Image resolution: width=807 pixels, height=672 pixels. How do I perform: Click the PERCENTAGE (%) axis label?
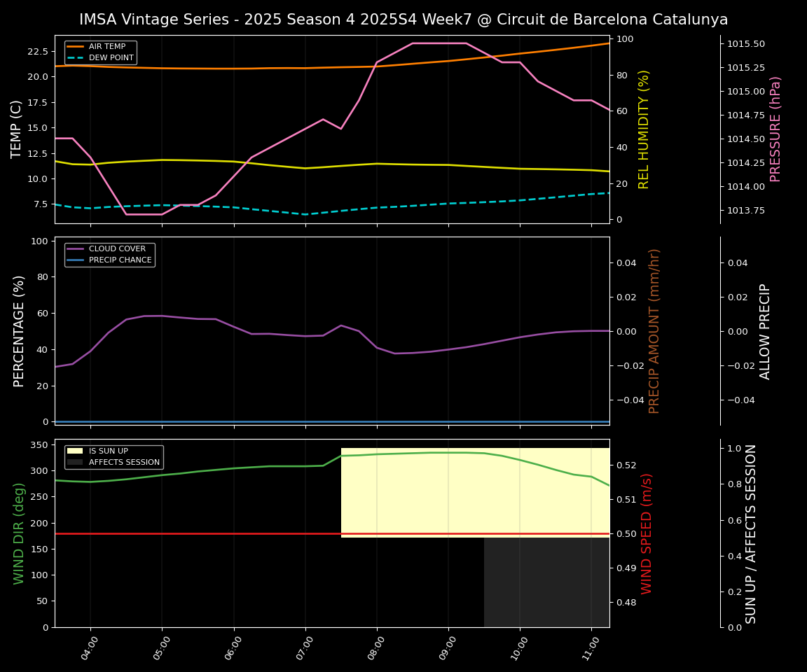click(20, 331)
